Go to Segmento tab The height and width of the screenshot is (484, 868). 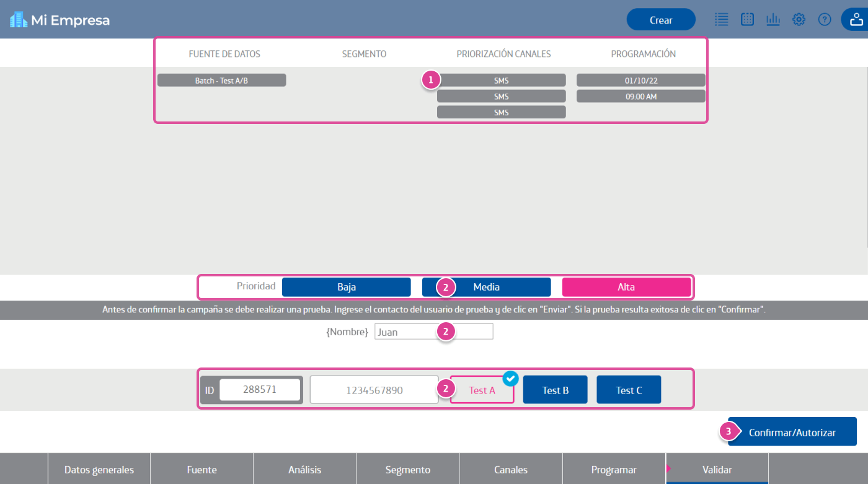pos(407,469)
